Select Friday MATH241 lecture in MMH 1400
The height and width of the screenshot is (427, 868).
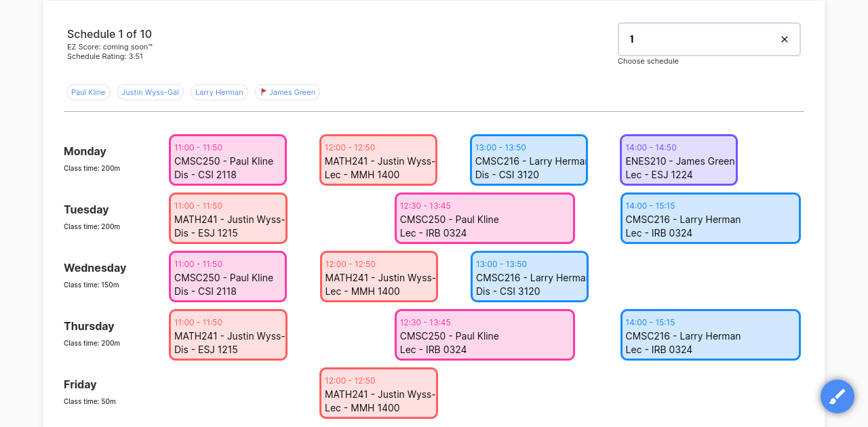pyautogui.click(x=379, y=393)
